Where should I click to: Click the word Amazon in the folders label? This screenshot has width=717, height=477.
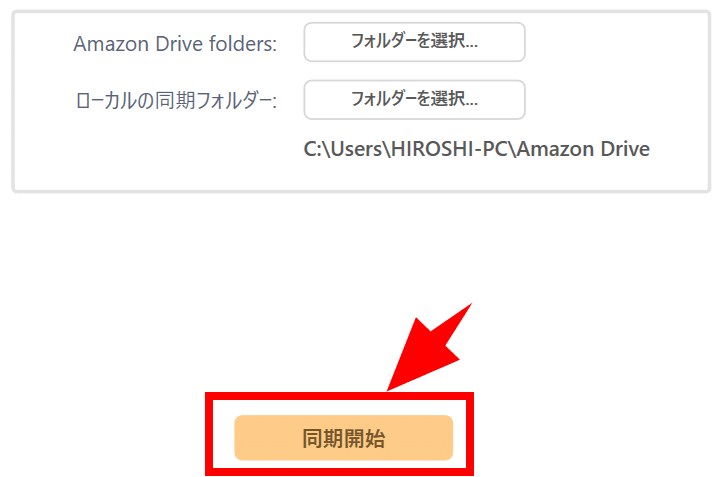point(111,44)
